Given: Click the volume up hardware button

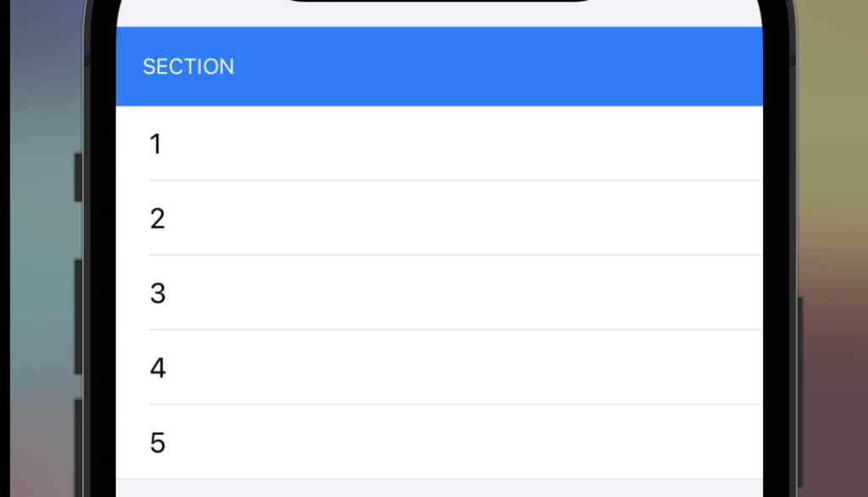Looking at the screenshot, I should (x=78, y=317).
